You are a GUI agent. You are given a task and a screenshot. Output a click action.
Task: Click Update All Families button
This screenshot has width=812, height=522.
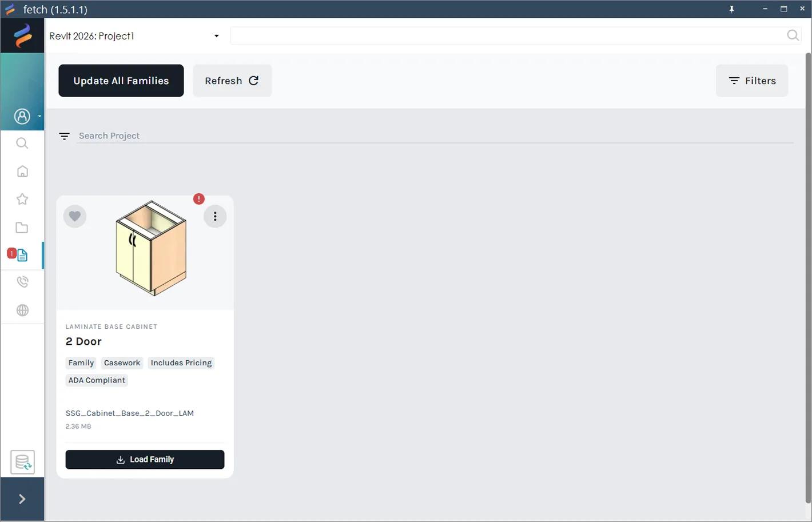(x=121, y=81)
